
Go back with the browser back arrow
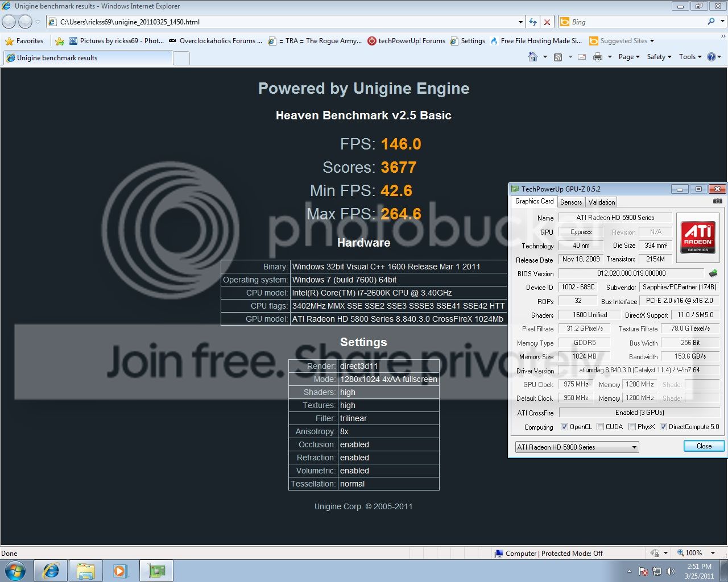(x=9, y=22)
